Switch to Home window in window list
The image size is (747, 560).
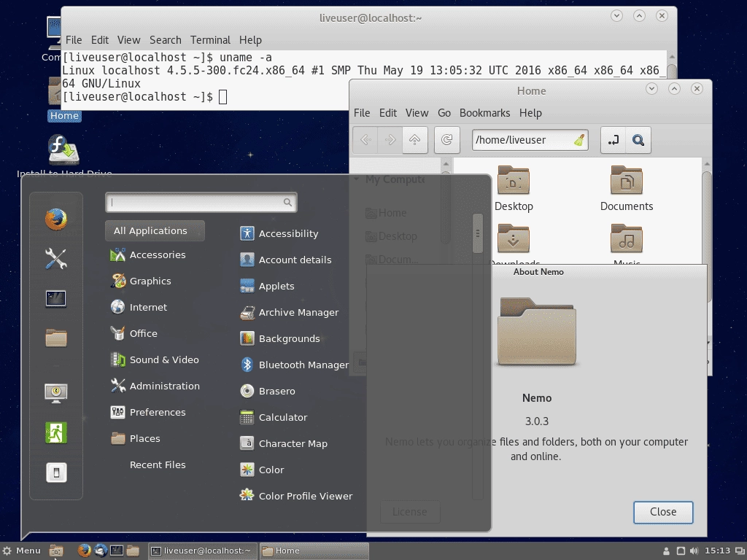tap(314, 551)
